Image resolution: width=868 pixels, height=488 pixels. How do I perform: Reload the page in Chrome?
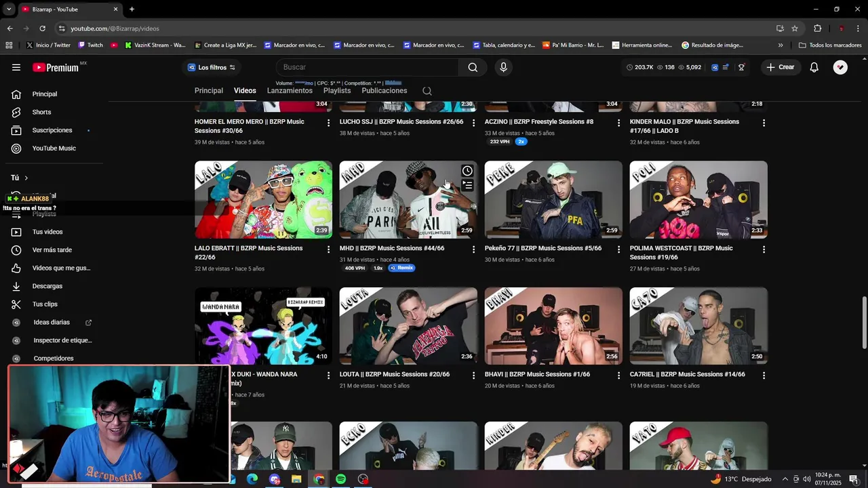[42, 28]
